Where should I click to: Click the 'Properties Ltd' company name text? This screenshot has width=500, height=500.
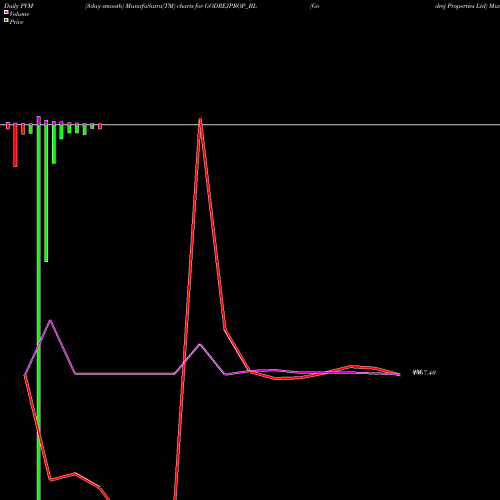(x=467, y=6)
